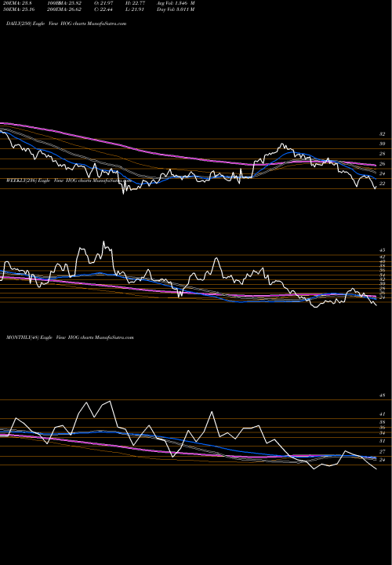Viewport: 392px width, 565px height.
Task: Click the DAILY(250) Eagle View chart title
Action: pos(66,24)
